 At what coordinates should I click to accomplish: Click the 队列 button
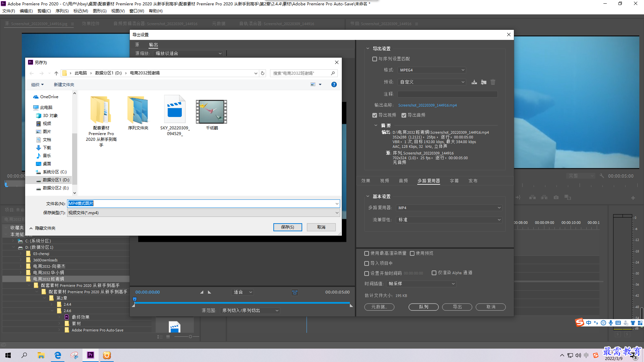pos(423,307)
